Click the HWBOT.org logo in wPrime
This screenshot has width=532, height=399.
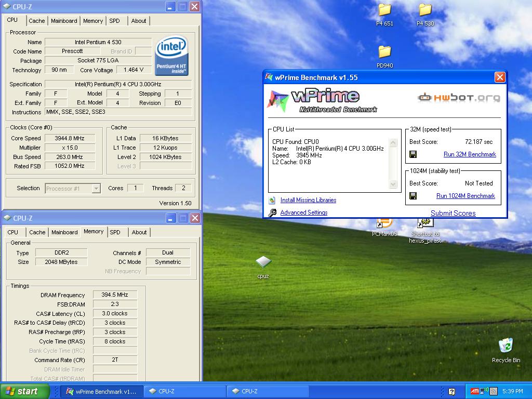pyautogui.click(x=459, y=98)
